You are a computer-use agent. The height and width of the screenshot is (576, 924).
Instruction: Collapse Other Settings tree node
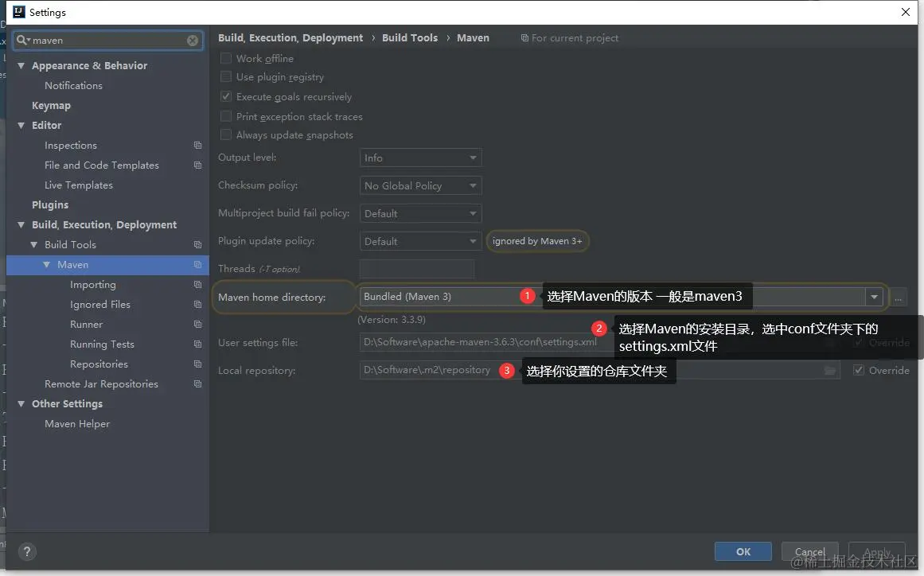click(x=21, y=403)
